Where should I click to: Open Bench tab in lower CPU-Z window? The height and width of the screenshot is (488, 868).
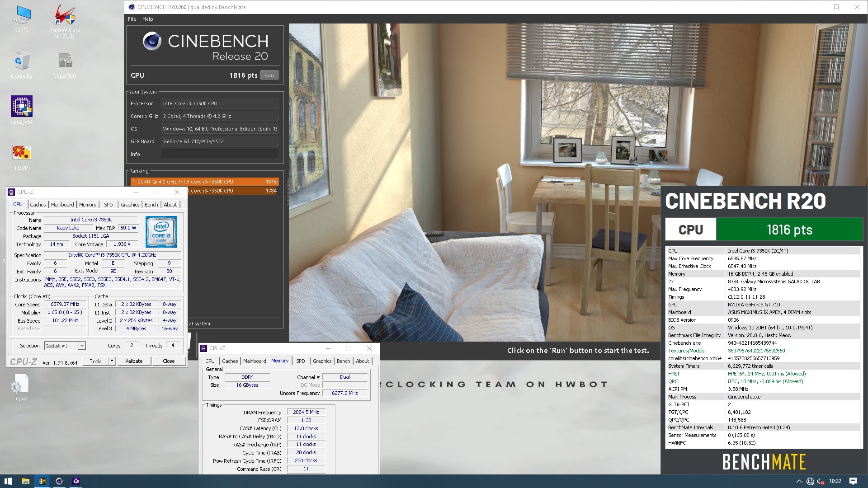pos(344,361)
